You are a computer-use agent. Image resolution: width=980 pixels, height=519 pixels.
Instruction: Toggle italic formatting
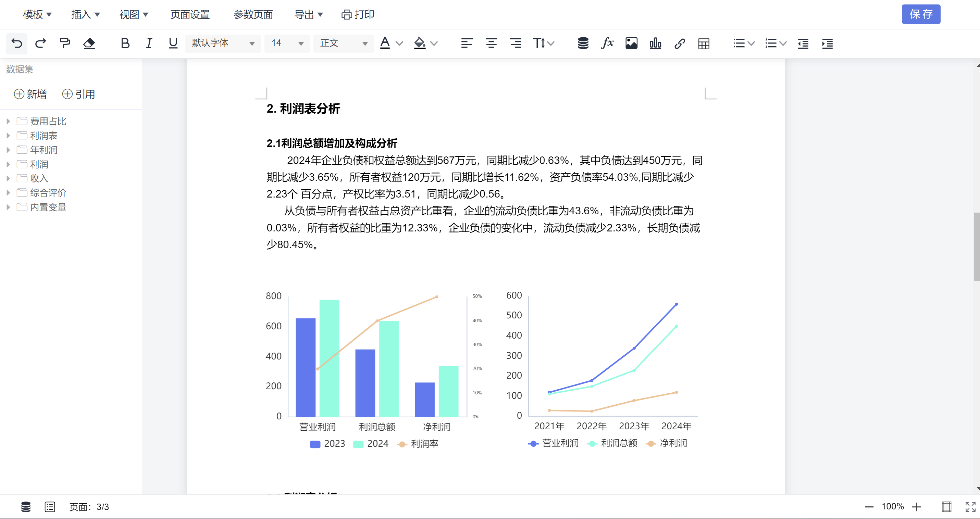click(149, 43)
